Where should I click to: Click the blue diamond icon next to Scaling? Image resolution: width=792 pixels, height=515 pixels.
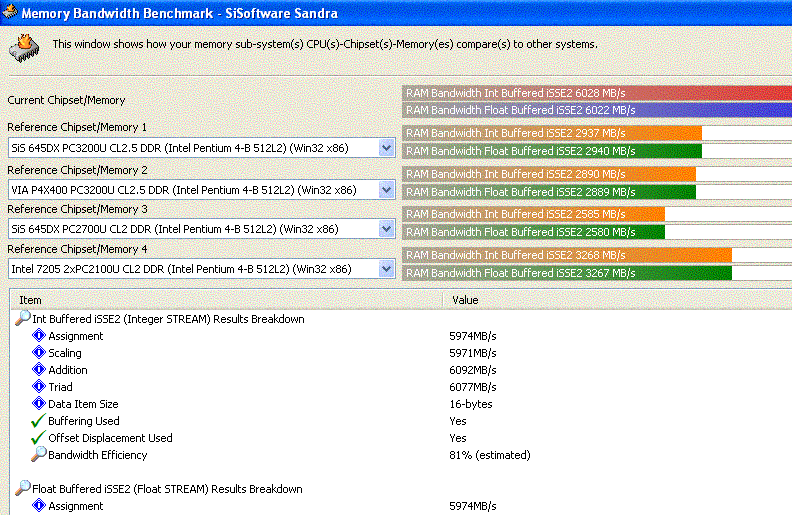pos(39,353)
